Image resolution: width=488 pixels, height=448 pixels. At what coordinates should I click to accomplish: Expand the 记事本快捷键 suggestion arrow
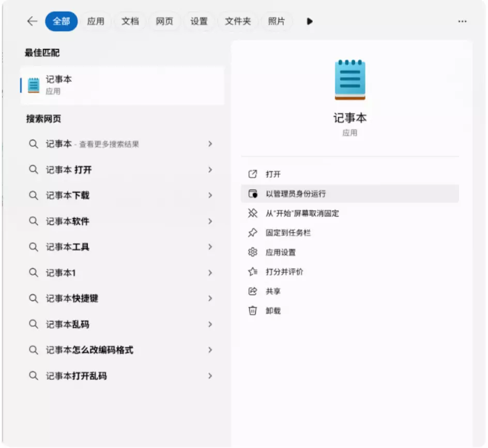[210, 299]
